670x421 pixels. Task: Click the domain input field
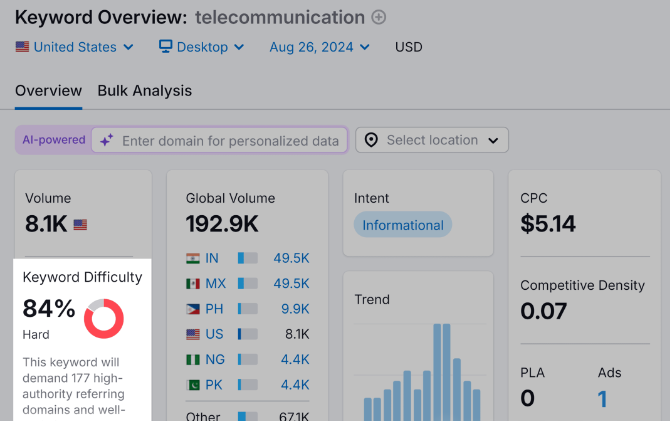coord(230,141)
